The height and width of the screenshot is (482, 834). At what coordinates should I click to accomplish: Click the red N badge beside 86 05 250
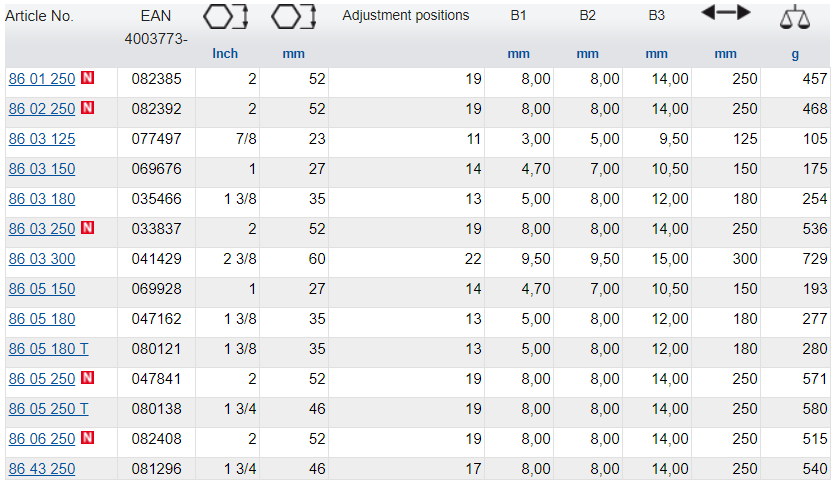point(87,379)
